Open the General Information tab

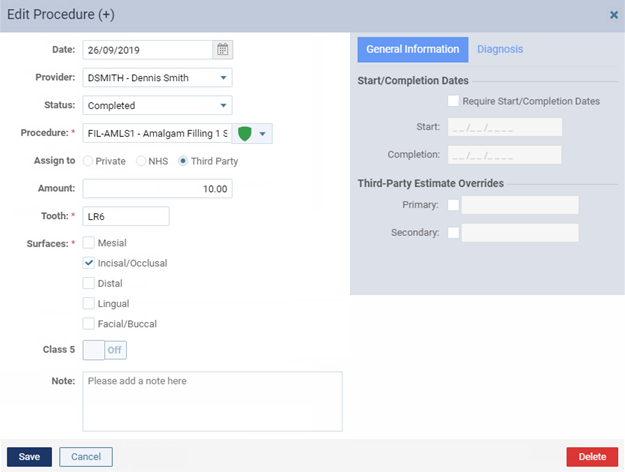[x=413, y=49]
